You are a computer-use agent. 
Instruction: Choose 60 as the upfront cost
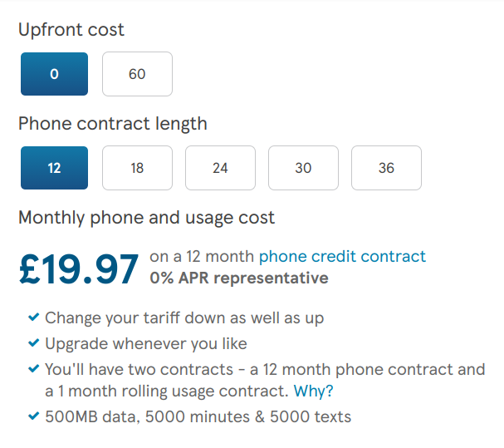pos(137,74)
